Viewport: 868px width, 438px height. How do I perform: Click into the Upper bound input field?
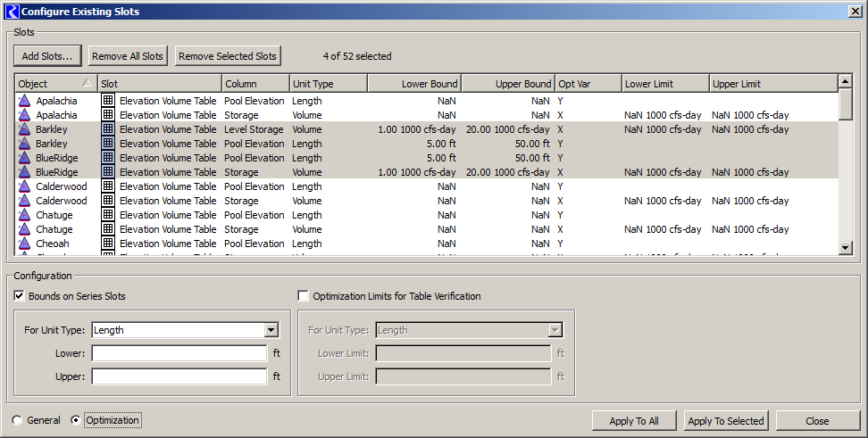[179, 376]
